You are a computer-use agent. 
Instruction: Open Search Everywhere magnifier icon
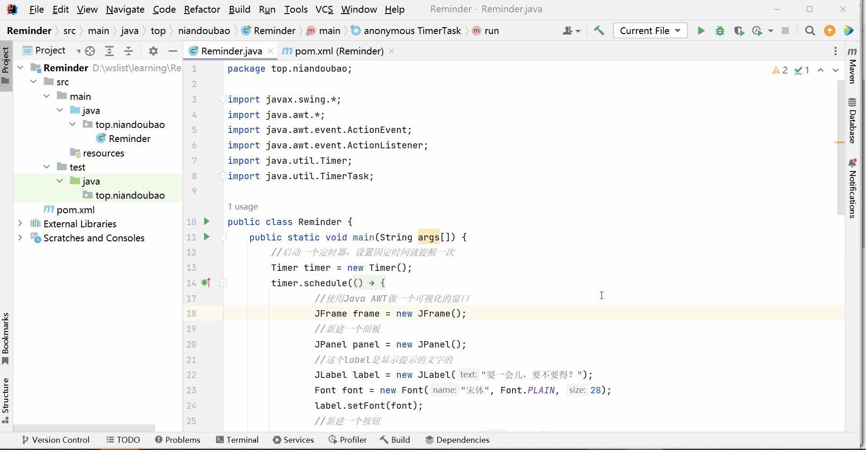(810, 31)
